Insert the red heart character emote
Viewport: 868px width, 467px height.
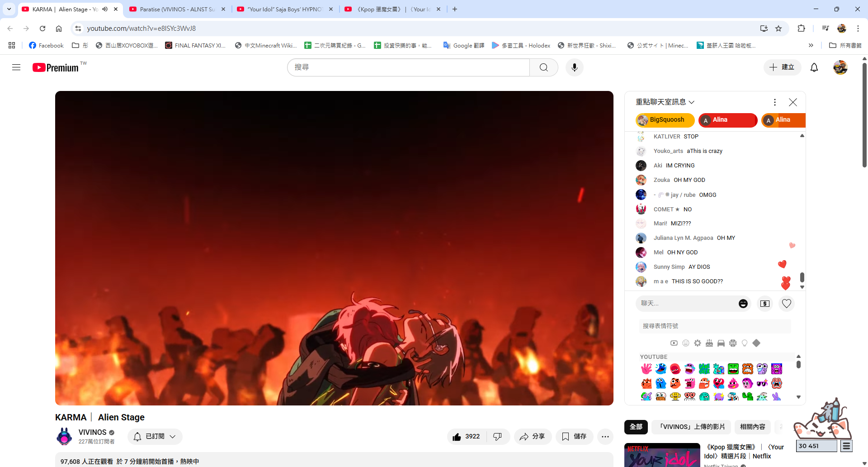pos(719,383)
